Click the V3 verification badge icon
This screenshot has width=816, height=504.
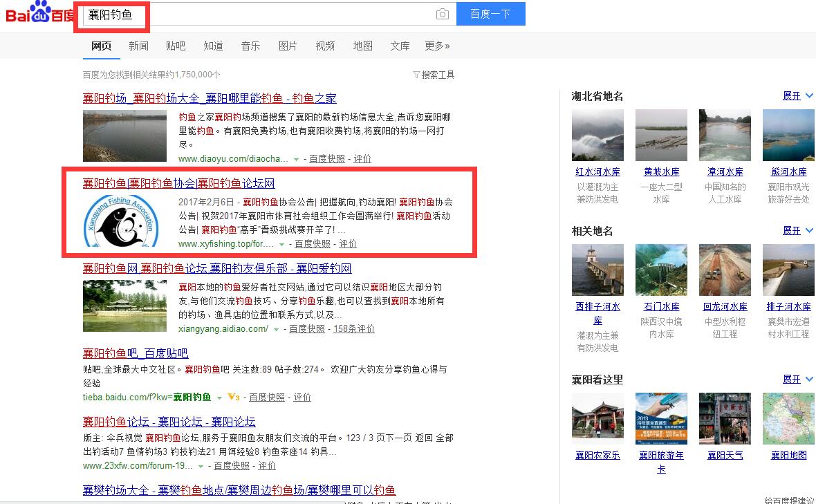click(234, 398)
